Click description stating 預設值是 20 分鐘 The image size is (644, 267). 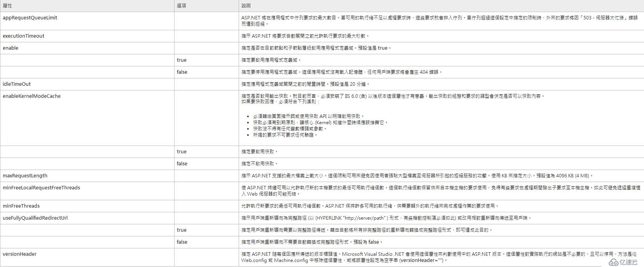point(305,84)
